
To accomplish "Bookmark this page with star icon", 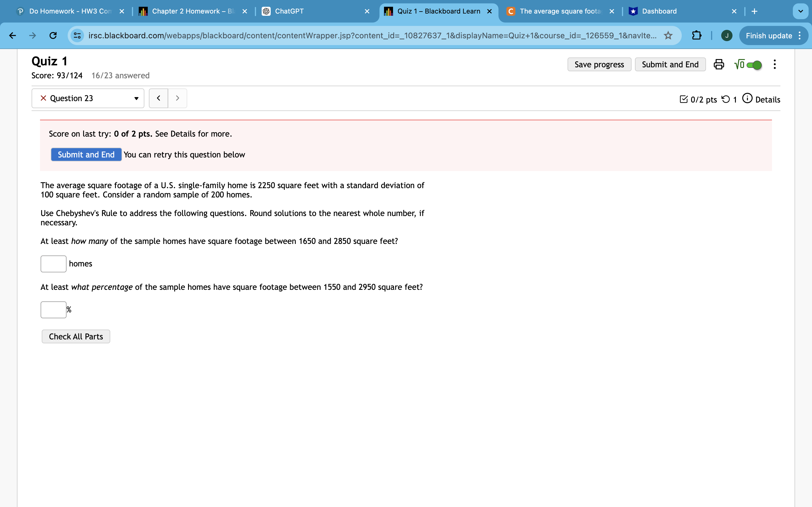I will coord(668,35).
